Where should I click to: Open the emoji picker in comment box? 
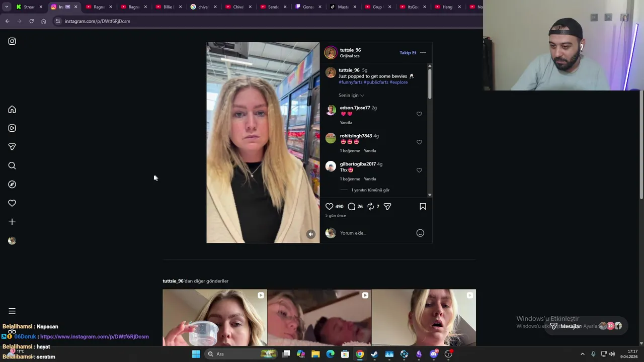(420, 233)
